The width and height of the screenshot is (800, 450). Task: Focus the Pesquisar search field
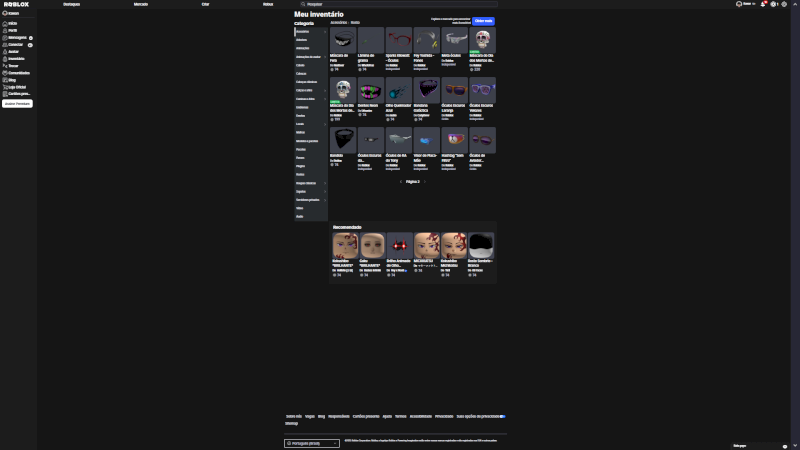point(398,4)
